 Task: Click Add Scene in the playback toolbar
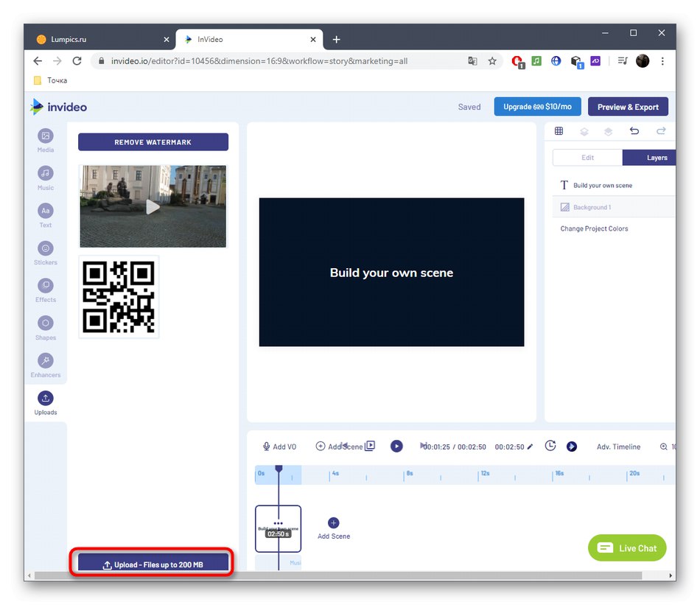(339, 447)
